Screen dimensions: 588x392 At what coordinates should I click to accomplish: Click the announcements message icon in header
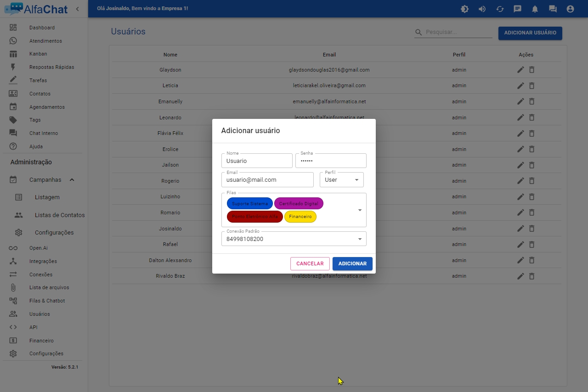click(x=517, y=9)
